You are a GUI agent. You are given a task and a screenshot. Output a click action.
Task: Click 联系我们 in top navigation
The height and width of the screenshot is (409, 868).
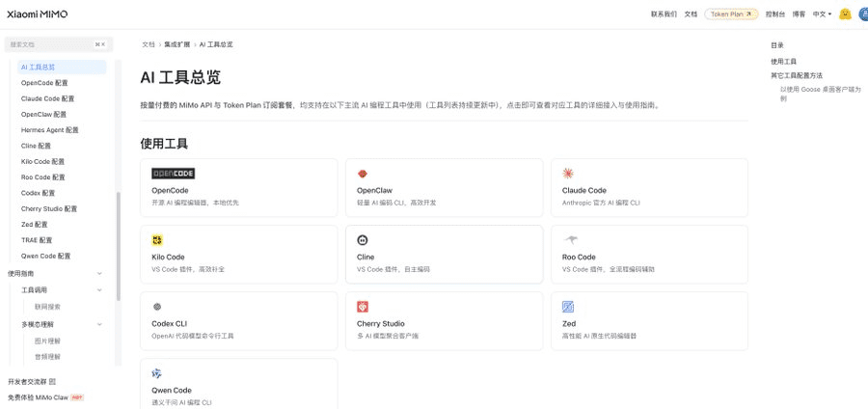(x=664, y=14)
